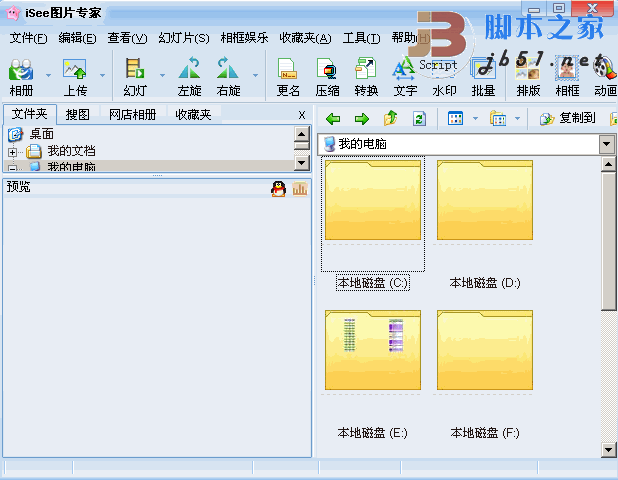Click the thumbnail view mode icon
The height and width of the screenshot is (480, 618).
pos(455,118)
